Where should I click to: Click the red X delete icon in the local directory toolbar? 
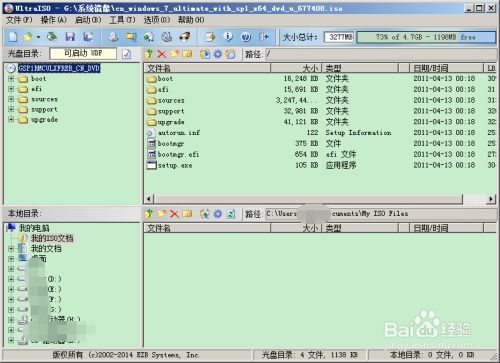tap(174, 214)
